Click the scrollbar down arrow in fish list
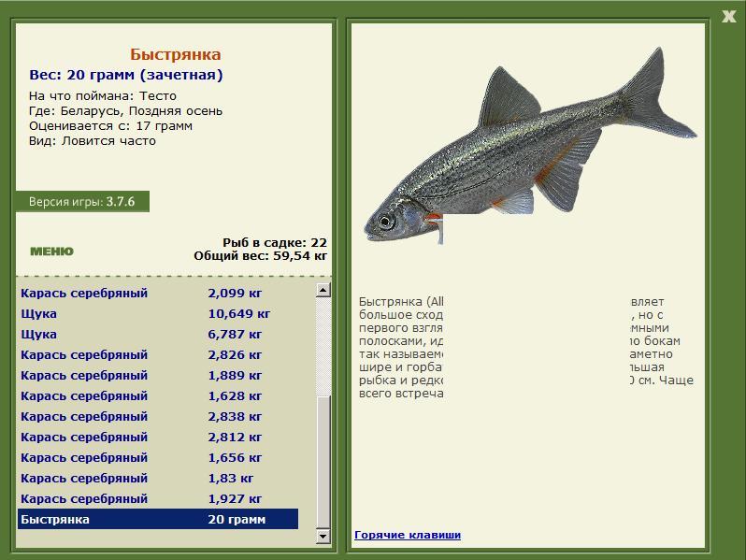Image resolution: width=746 pixels, height=560 pixels. tap(323, 536)
